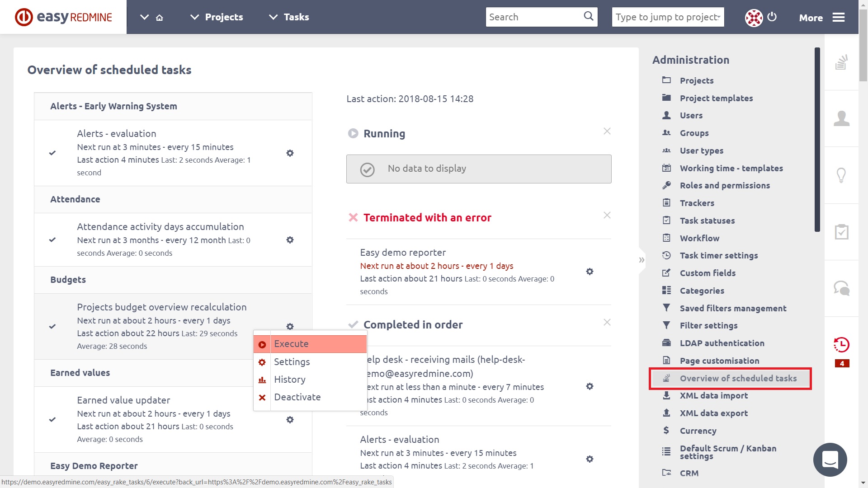Open the chat bubble widget
The width and height of the screenshot is (868, 488).
(x=830, y=460)
